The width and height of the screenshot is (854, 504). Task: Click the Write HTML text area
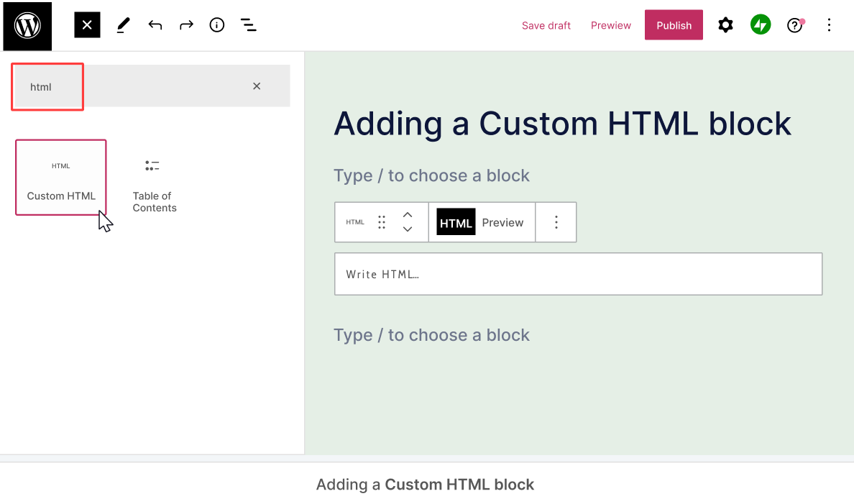tap(579, 274)
